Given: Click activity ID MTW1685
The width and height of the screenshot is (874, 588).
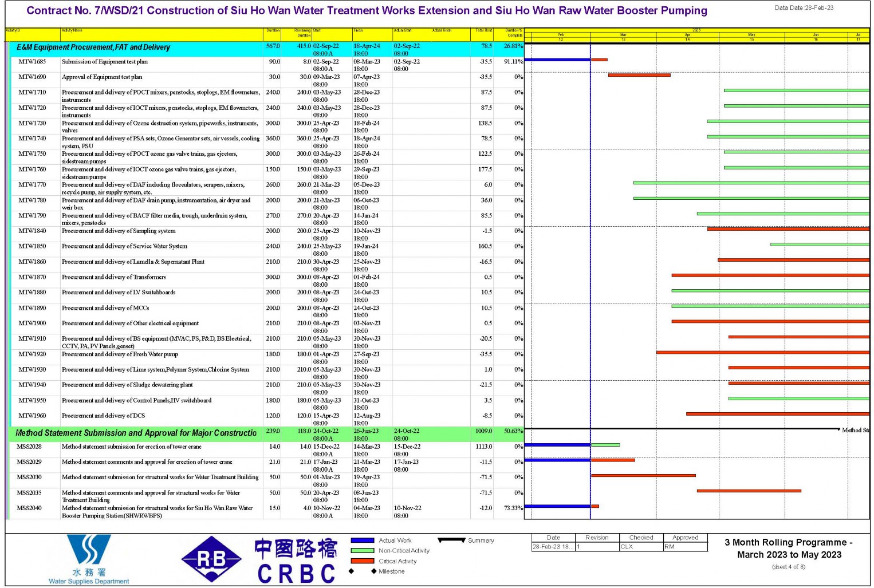Looking at the screenshot, I should [32, 62].
